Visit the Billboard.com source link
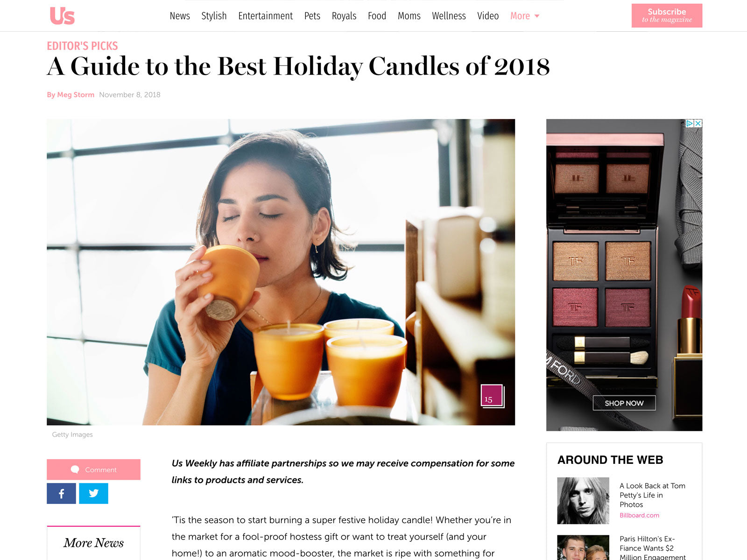The width and height of the screenshot is (747, 560). click(639, 515)
